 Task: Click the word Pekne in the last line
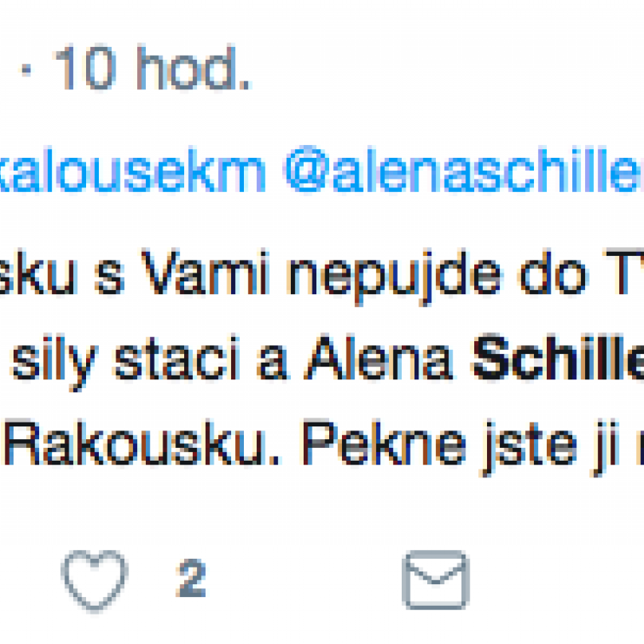(x=384, y=442)
